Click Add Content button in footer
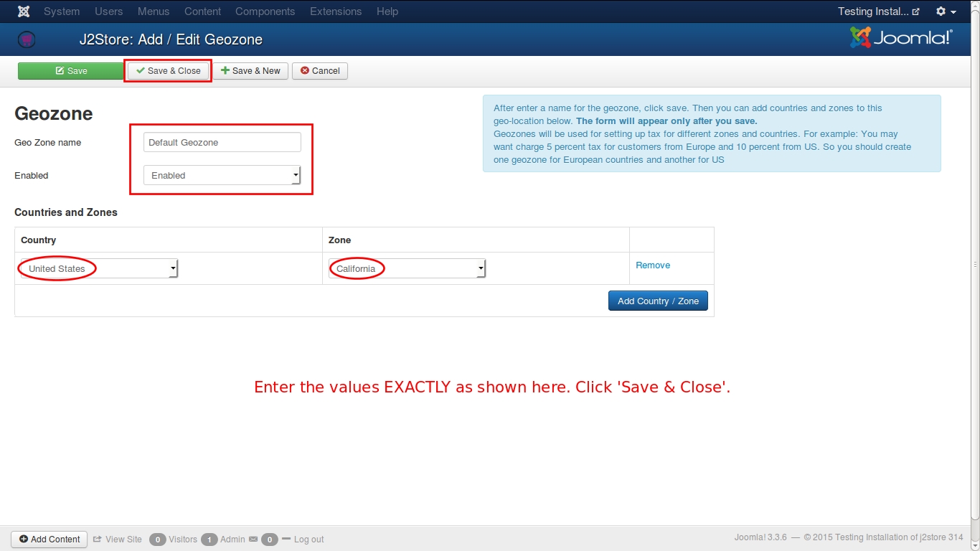980x551 pixels. coord(50,539)
